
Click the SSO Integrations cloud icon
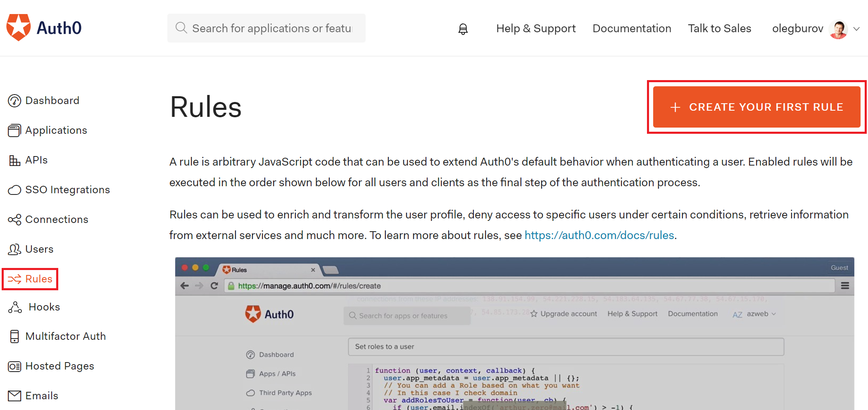(x=14, y=190)
